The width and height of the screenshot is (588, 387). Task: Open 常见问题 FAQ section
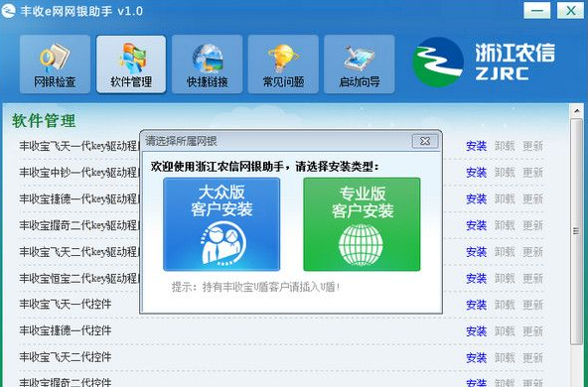pos(283,64)
